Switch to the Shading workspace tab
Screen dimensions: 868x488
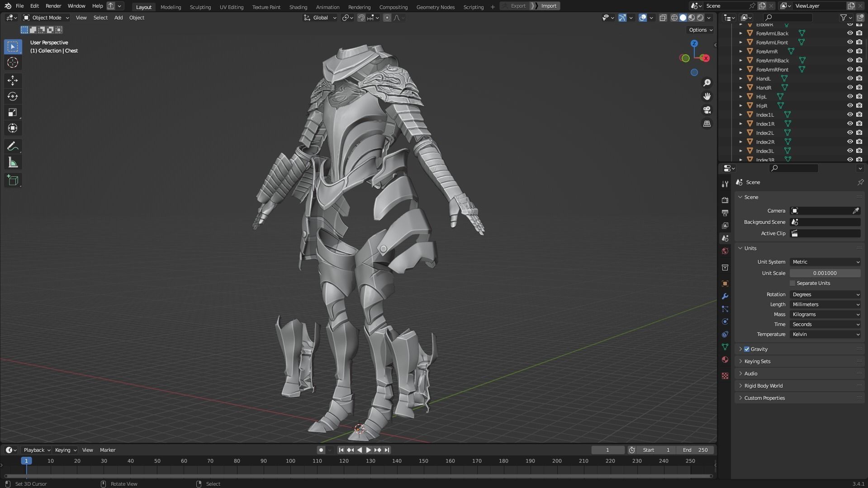pyautogui.click(x=298, y=7)
